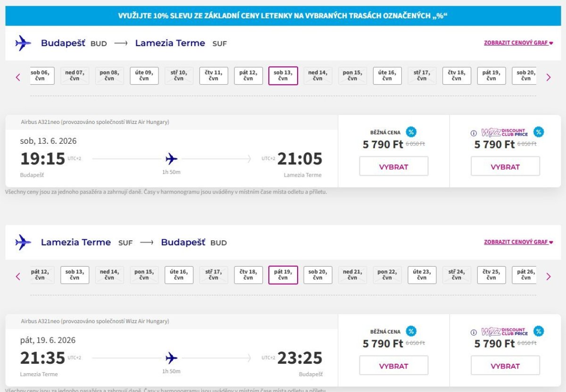Click percent badge next to return Běžná cena
This screenshot has height=392, width=566.
pyautogui.click(x=411, y=331)
